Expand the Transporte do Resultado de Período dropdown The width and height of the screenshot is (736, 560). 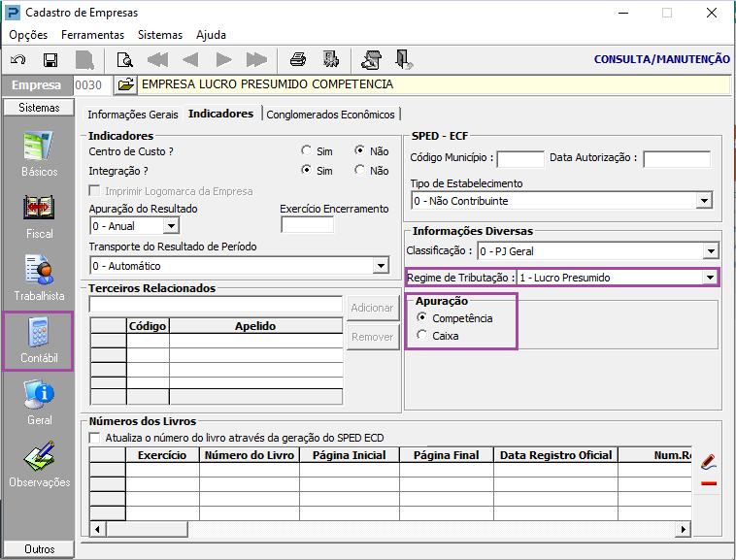(x=380, y=266)
